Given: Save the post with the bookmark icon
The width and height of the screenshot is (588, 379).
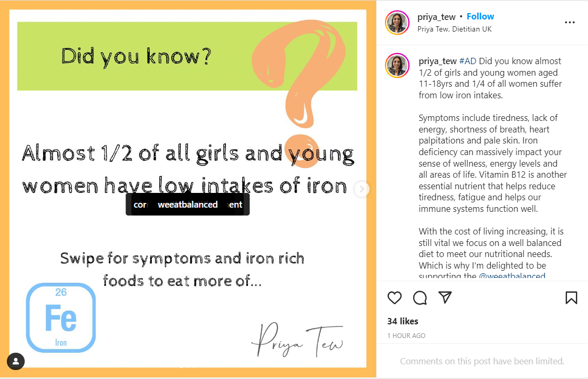Looking at the screenshot, I should pos(571,298).
